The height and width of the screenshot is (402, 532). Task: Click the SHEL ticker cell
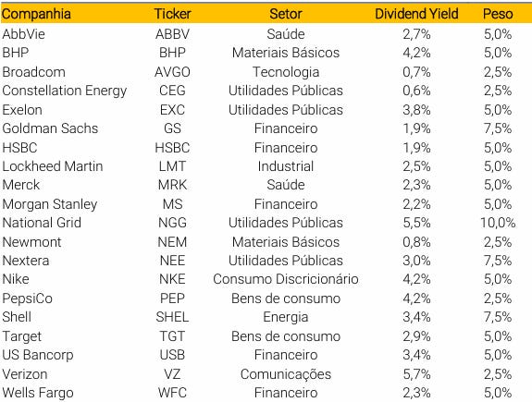point(172,317)
